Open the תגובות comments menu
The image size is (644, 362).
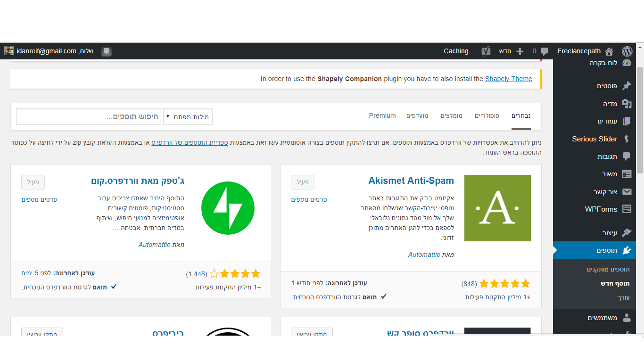tap(608, 156)
